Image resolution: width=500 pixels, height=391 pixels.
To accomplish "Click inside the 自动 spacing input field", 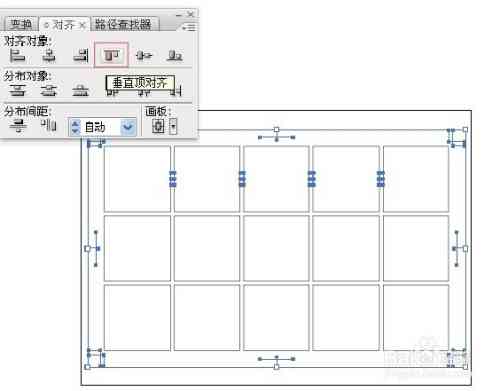I will click(x=100, y=127).
